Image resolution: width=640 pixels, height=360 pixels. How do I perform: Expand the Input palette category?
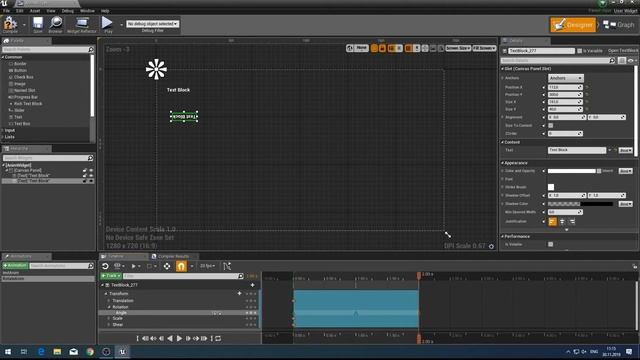[x=3, y=130]
